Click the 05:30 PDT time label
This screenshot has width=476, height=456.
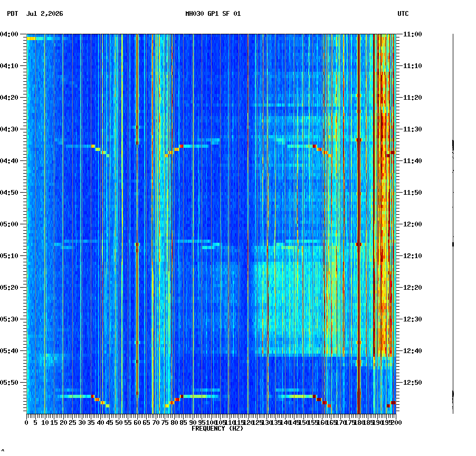[9, 319]
